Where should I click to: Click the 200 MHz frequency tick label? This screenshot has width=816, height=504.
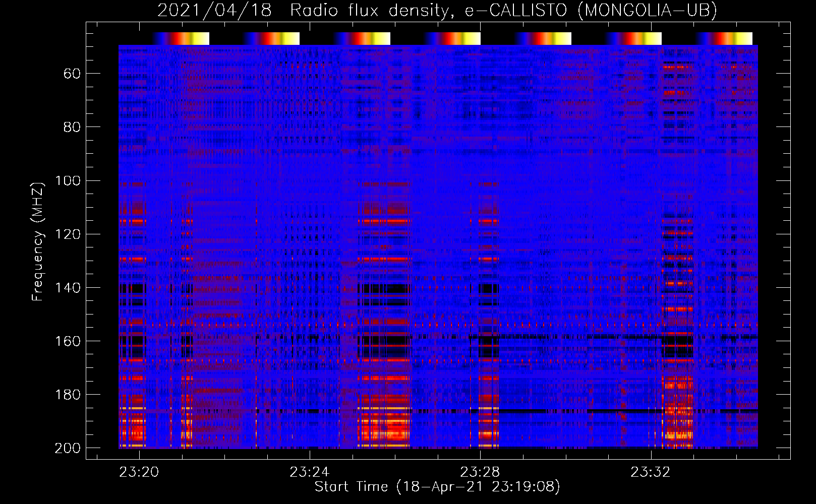click(68, 448)
